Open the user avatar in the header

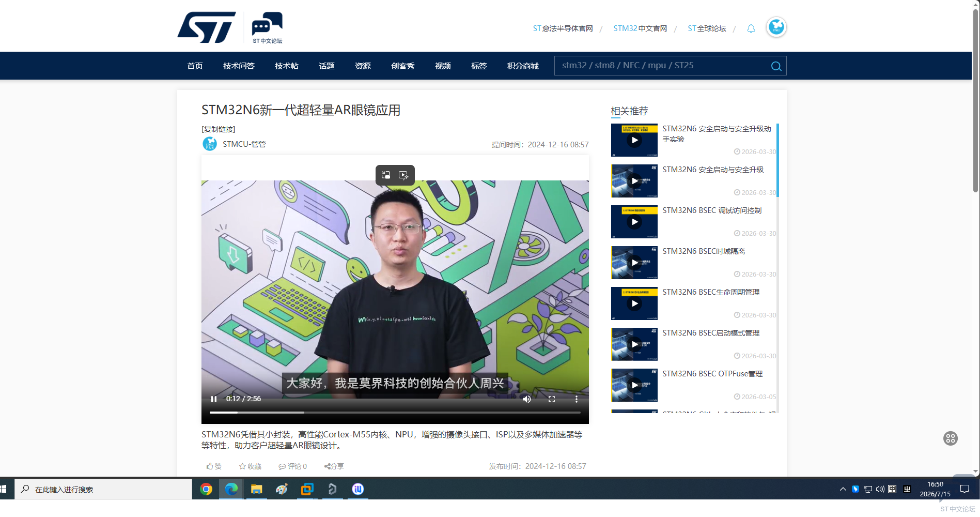click(776, 27)
